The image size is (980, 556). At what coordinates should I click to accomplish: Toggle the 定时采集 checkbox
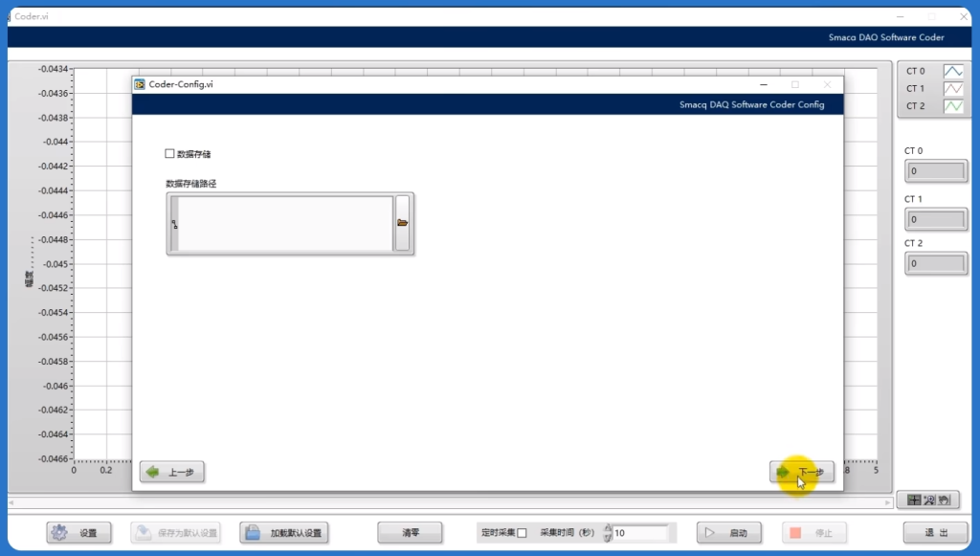pyautogui.click(x=522, y=533)
